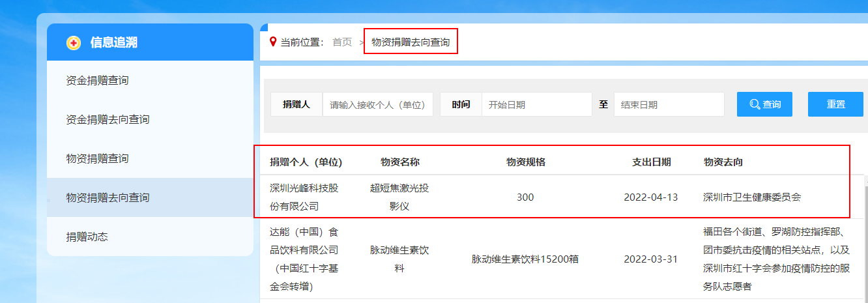
Task: Click the 支出日期 column header
Action: point(651,162)
